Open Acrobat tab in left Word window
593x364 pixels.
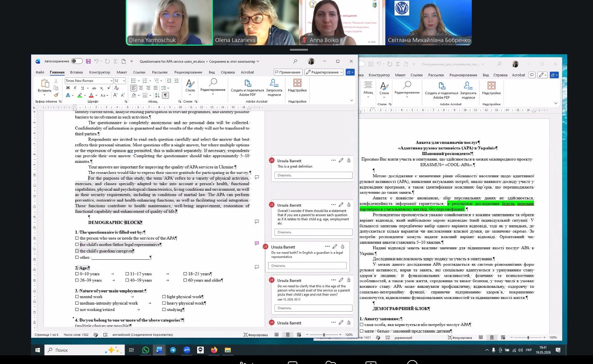click(x=247, y=72)
